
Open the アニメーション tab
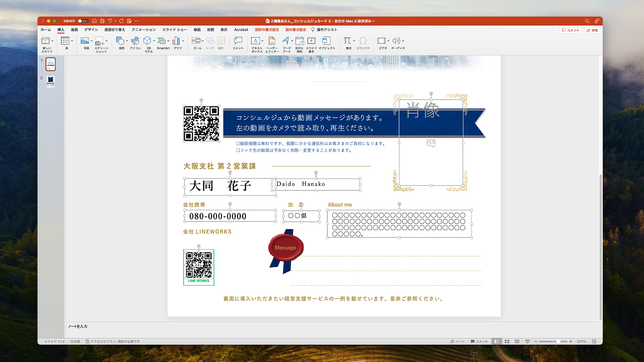[x=144, y=29]
